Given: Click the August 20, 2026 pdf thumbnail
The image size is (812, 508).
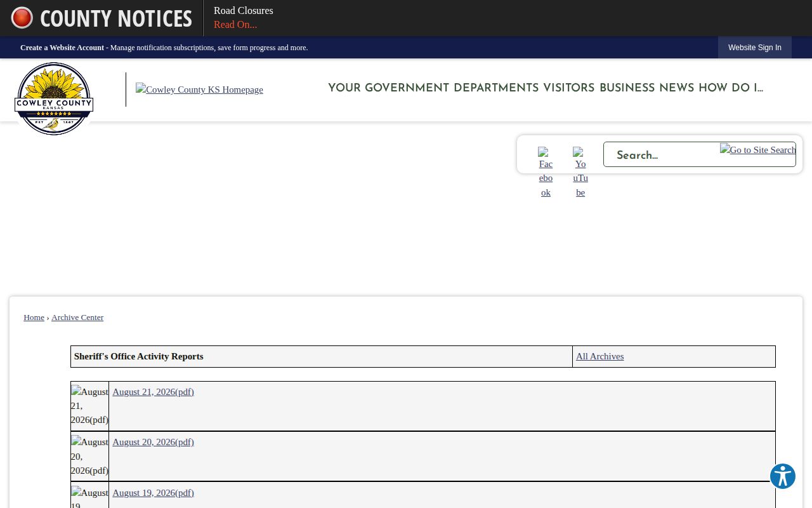Looking at the screenshot, I should [89, 456].
